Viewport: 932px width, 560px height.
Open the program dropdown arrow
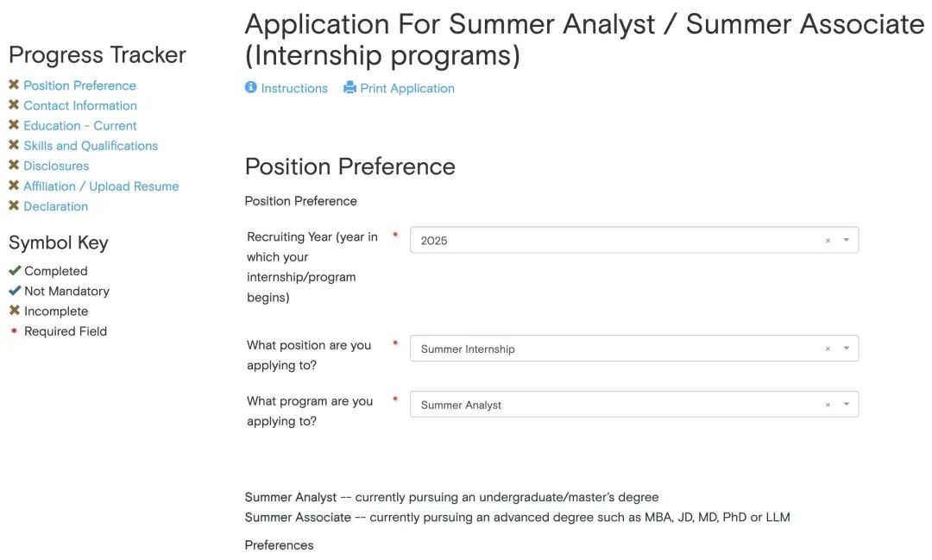847,405
